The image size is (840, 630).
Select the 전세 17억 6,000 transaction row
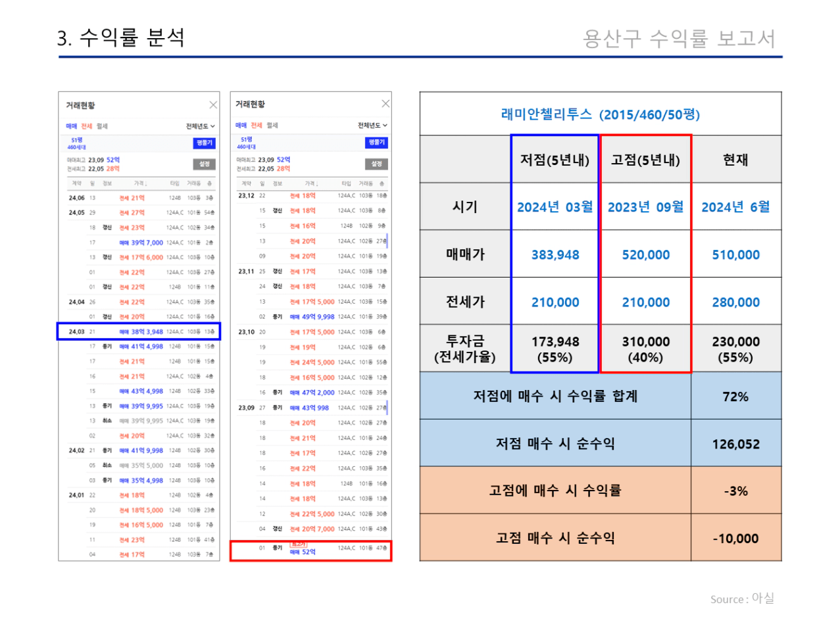[141, 258]
